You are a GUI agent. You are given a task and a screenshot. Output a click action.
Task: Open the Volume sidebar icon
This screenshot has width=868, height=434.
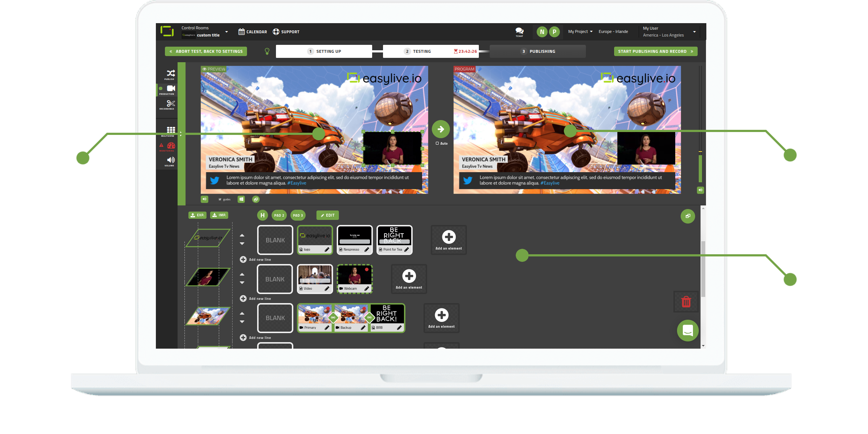pos(170,161)
